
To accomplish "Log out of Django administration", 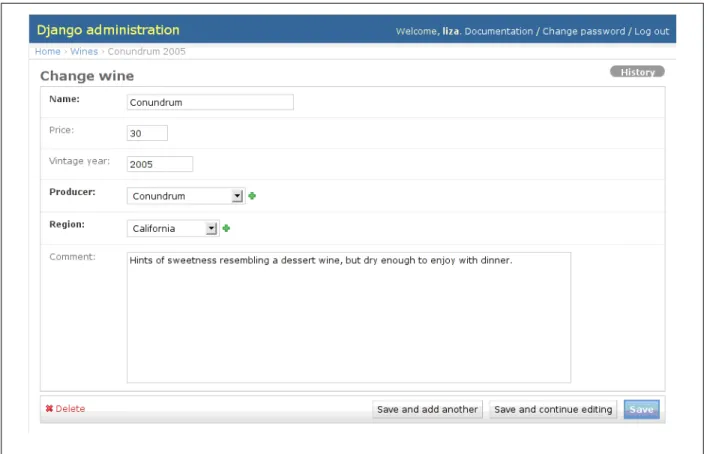I will pos(652,31).
